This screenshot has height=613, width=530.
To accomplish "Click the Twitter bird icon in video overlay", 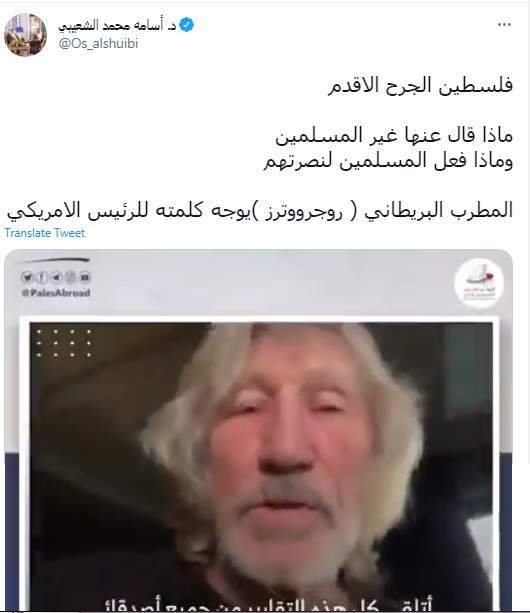I will click(27, 277).
